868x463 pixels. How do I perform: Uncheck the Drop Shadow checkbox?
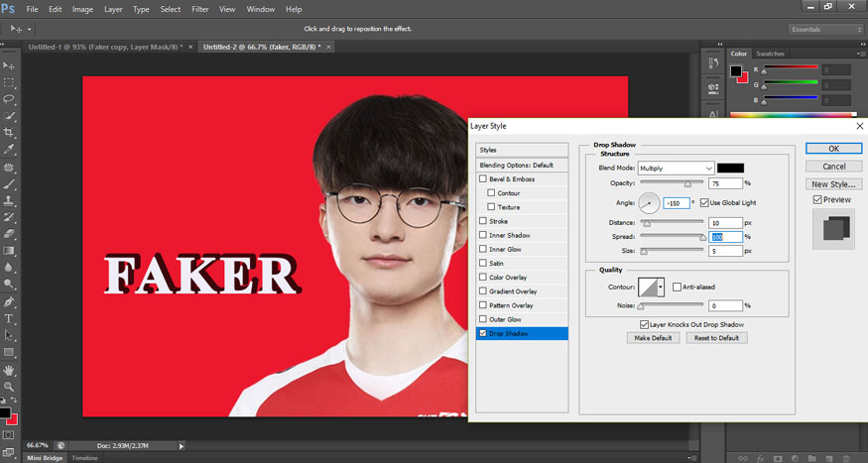coord(483,333)
